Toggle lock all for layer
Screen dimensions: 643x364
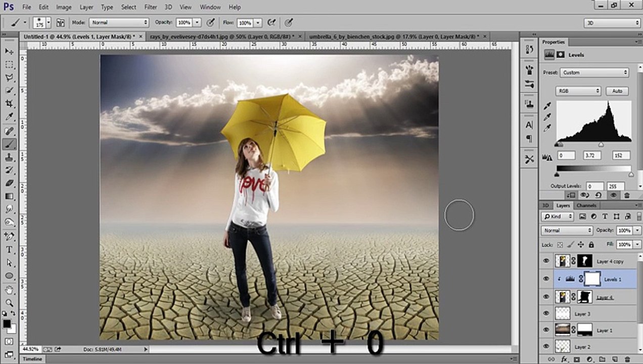click(x=591, y=245)
